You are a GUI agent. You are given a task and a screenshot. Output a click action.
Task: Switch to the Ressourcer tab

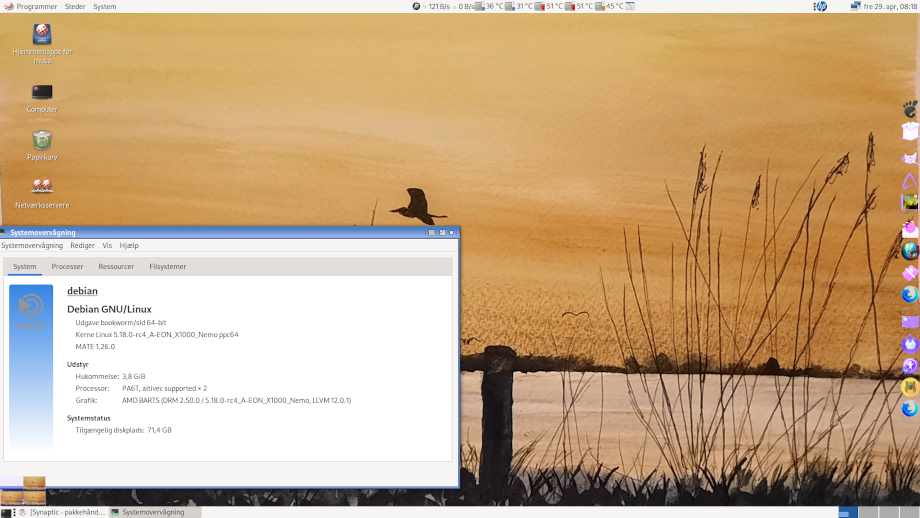tap(116, 267)
